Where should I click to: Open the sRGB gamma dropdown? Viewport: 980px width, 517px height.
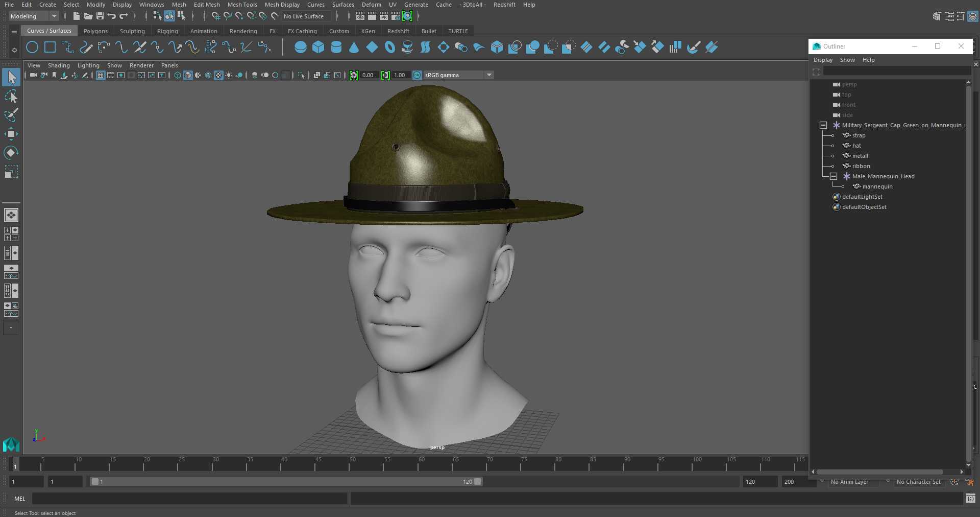pyautogui.click(x=489, y=75)
